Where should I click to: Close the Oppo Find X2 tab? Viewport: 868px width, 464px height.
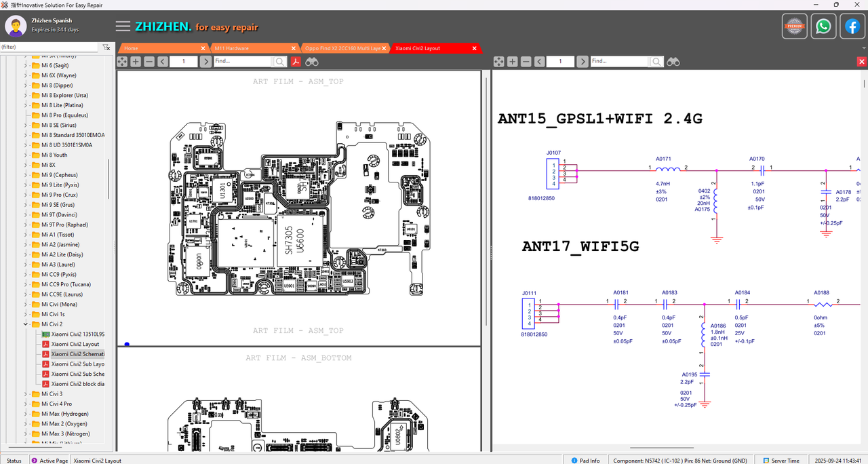[x=384, y=48]
